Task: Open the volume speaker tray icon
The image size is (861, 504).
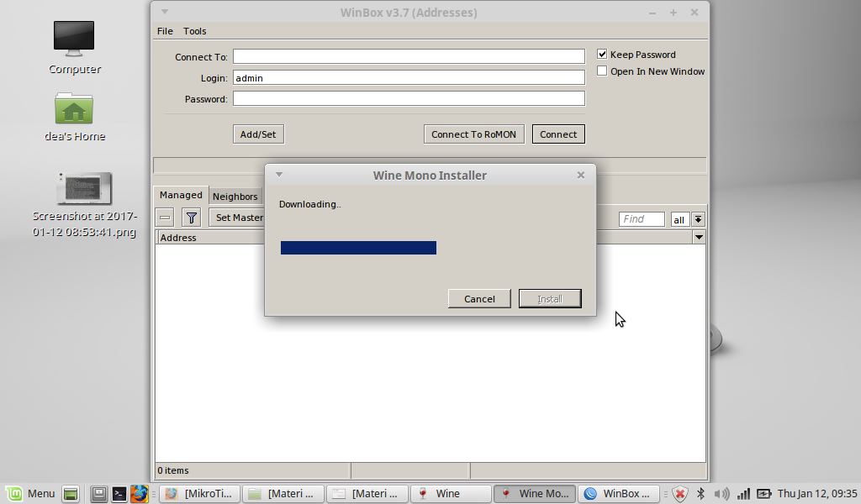Action: pos(722,494)
